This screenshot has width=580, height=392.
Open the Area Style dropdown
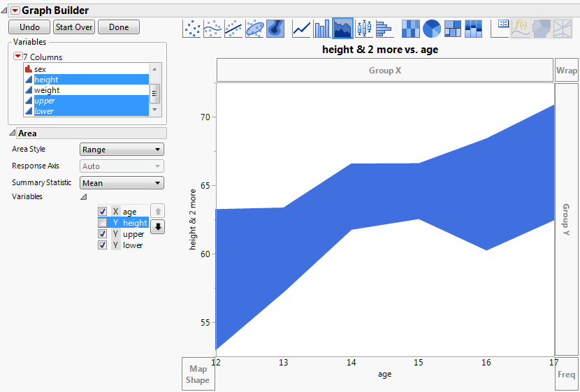[122, 150]
